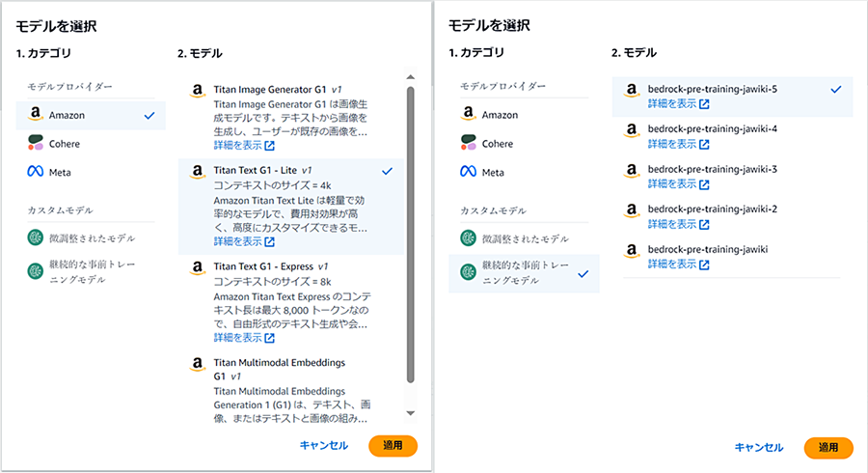Click Amazon icon next to bedrock-pre-training-jawiki-4
This screenshot has height=473, width=868.
(x=632, y=129)
